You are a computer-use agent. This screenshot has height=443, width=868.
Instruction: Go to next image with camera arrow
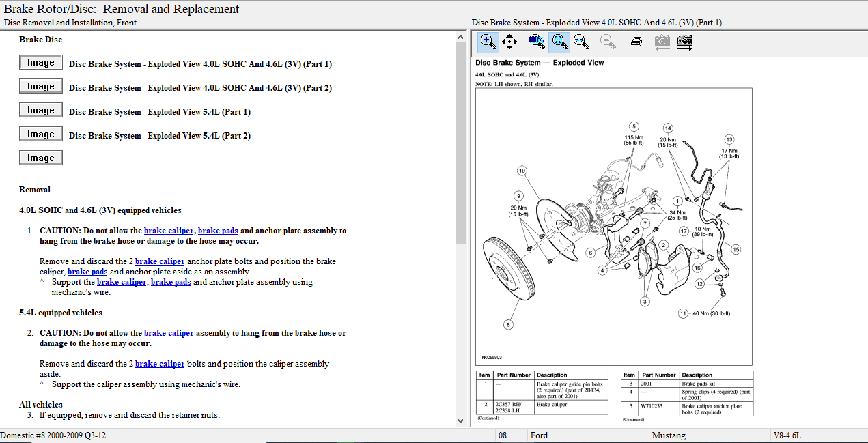(684, 42)
